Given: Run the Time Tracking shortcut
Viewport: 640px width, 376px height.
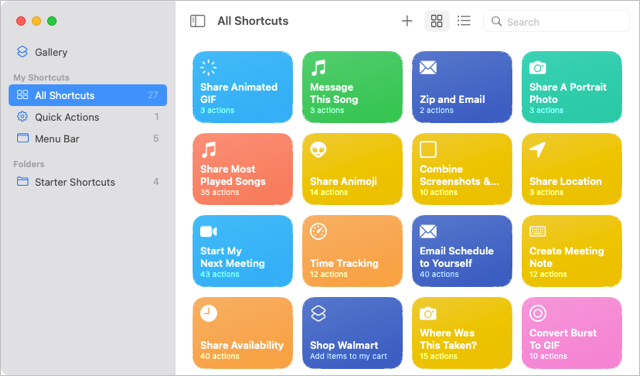Looking at the screenshot, I should [x=352, y=251].
